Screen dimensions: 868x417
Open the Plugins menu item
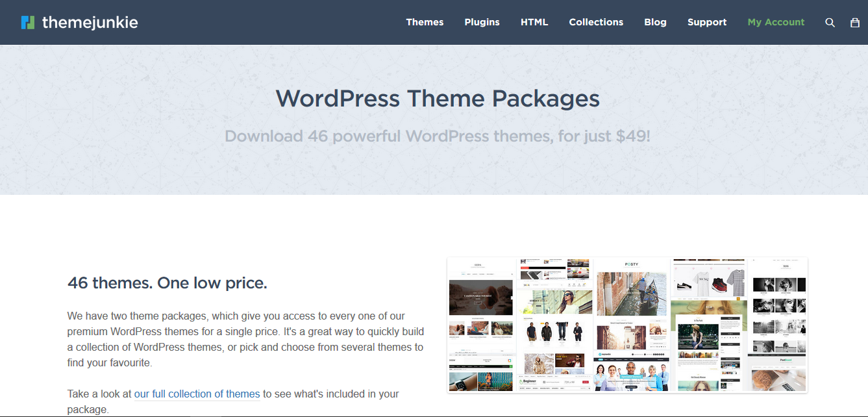point(482,22)
